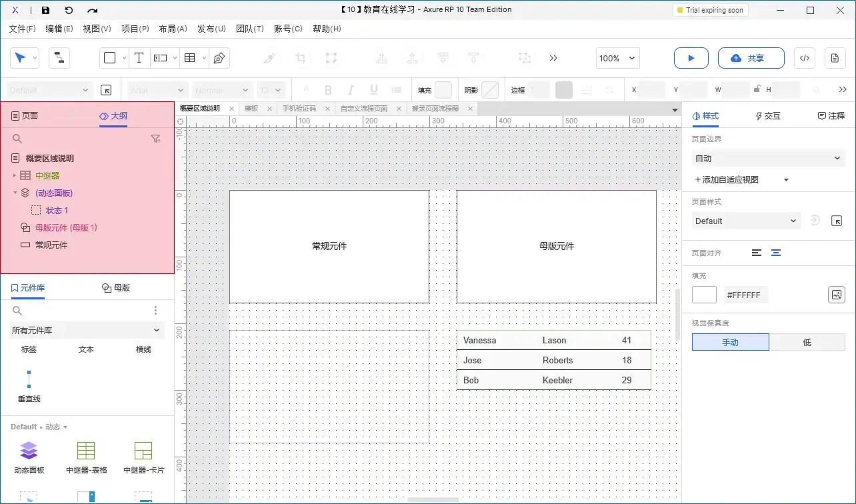Click the Preview play button

tap(691, 58)
